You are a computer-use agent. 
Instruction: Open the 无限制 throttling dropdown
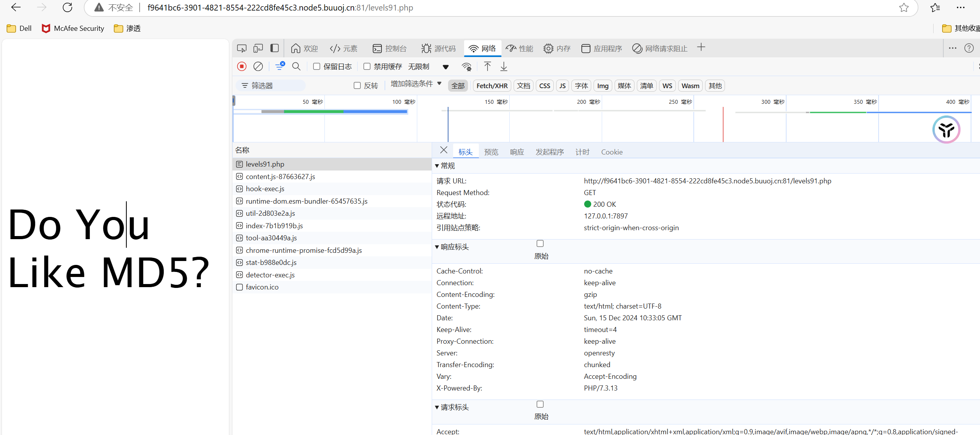(x=419, y=66)
